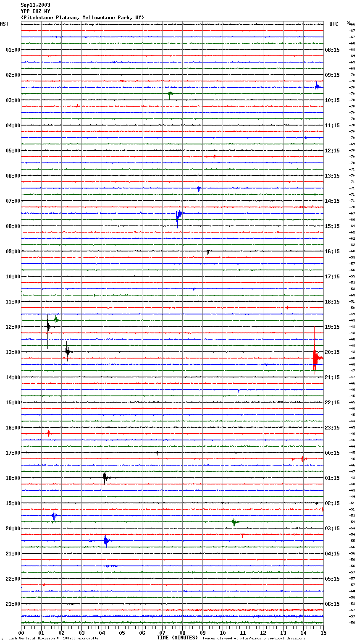Click the 23:00 MST time label
This screenshot has width=357, height=644.
(x=13, y=604)
